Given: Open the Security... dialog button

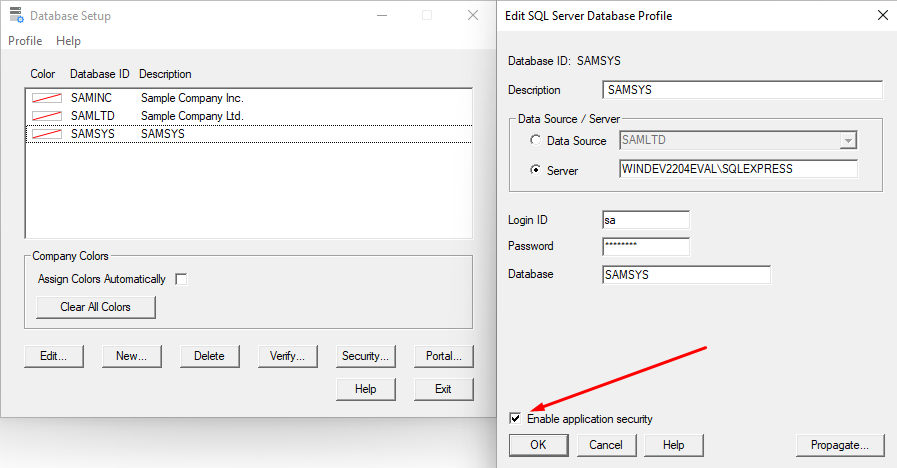Looking at the screenshot, I should [365, 356].
